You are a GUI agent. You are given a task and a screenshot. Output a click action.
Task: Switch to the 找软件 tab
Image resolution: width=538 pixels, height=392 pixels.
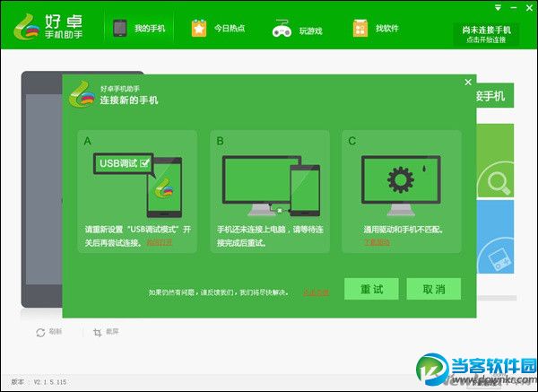pos(376,28)
